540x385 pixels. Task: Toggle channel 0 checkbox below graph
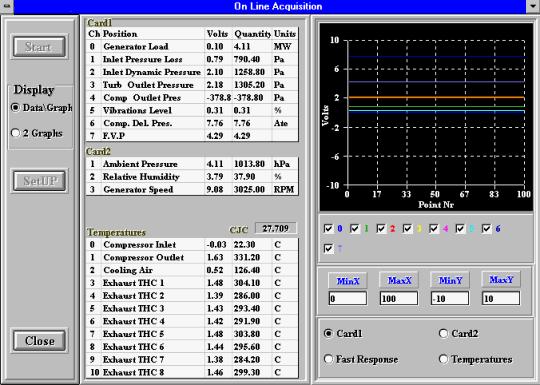(x=329, y=228)
